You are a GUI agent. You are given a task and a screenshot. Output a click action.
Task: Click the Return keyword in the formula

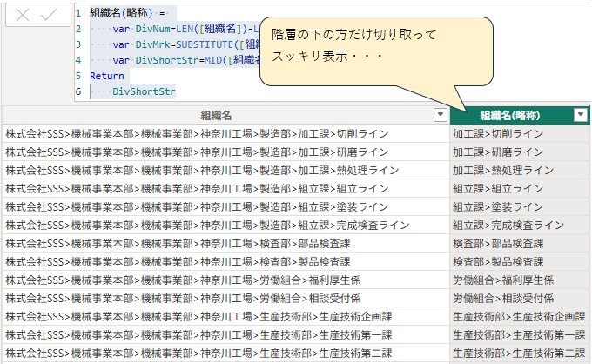point(106,76)
